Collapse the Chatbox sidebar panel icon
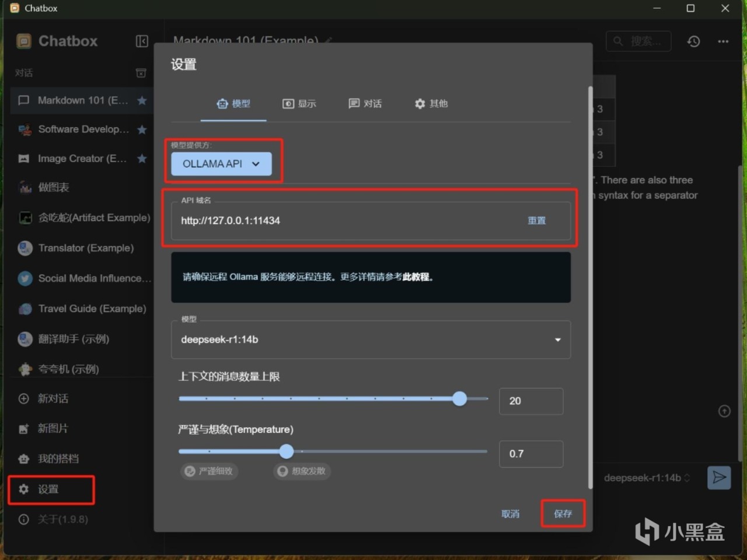The height and width of the screenshot is (560, 747). pyautogui.click(x=142, y=41)
